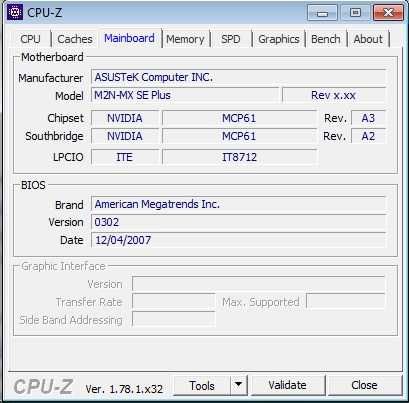Click BIOS date 12/04/2007 field
Image resolution: width=409 pixels, height=403 pixels.
click(238, 240)
